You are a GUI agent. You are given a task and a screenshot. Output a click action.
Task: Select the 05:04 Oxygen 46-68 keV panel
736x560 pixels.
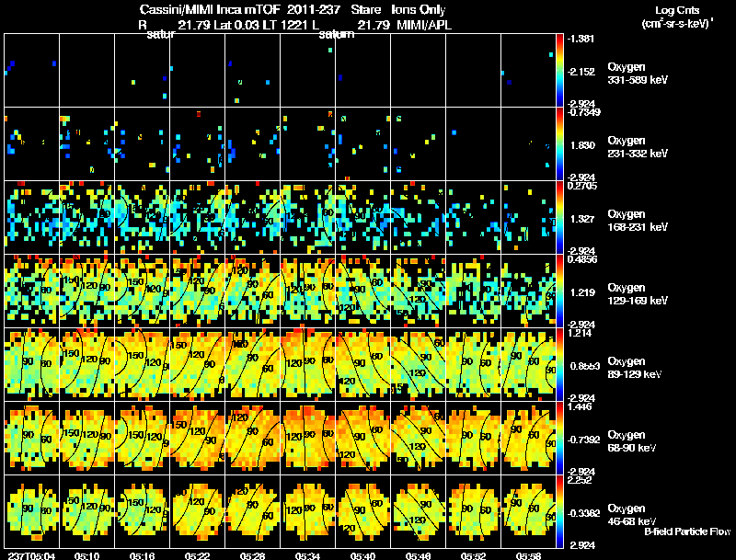32,511
